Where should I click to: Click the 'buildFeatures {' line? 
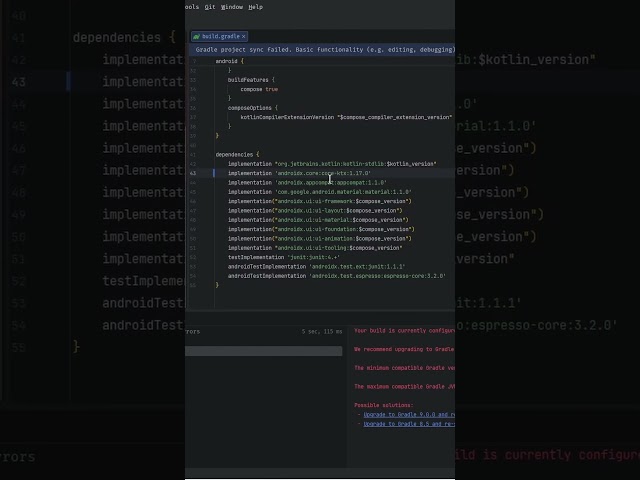click(x=251, y=80)
